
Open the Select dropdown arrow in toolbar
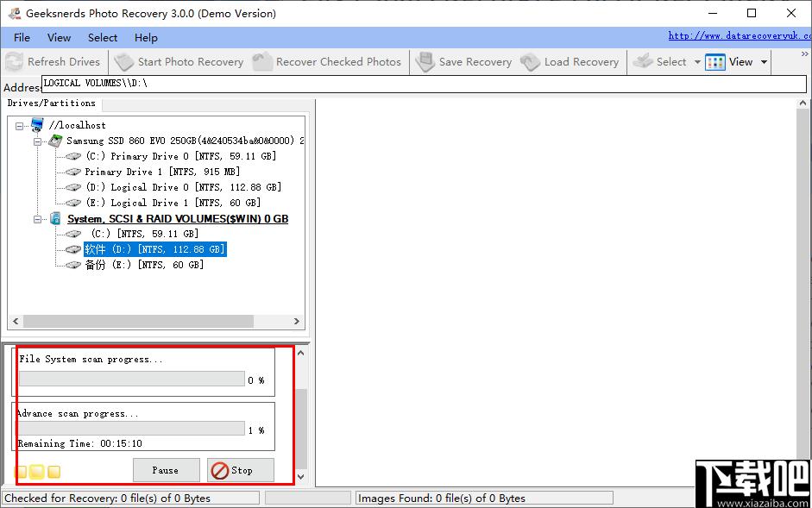(x=696, y=62)
